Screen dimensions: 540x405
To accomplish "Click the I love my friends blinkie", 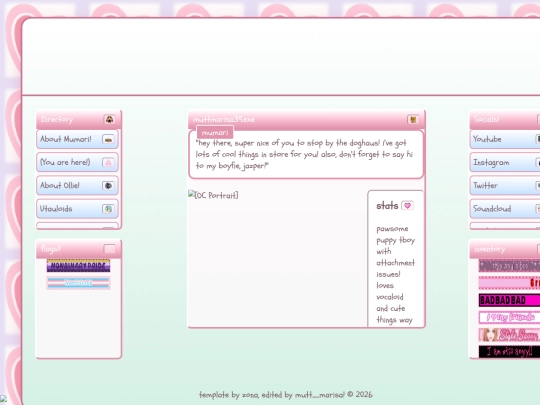I will coord(509,317).
